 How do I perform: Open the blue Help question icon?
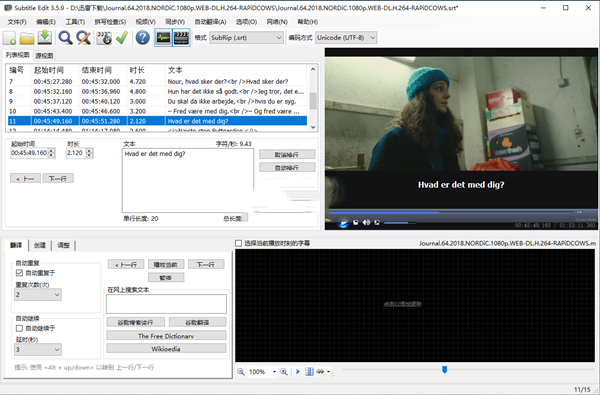click(143, 38)
